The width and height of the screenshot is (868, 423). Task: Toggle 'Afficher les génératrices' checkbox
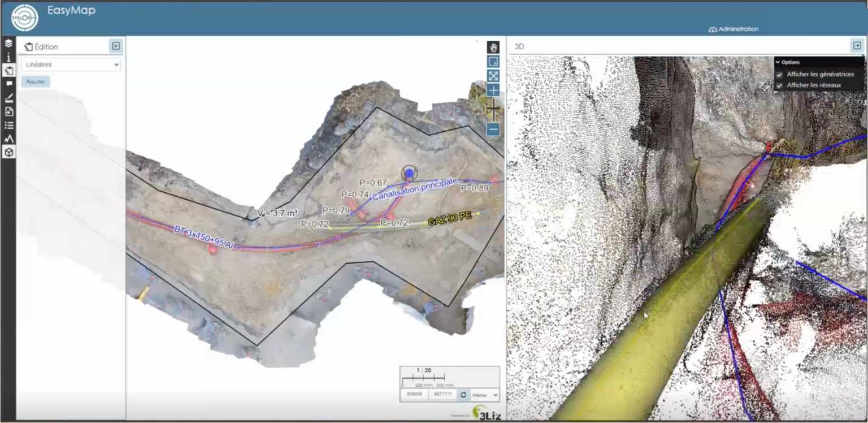pyautogui.click(x=779, y=74)
